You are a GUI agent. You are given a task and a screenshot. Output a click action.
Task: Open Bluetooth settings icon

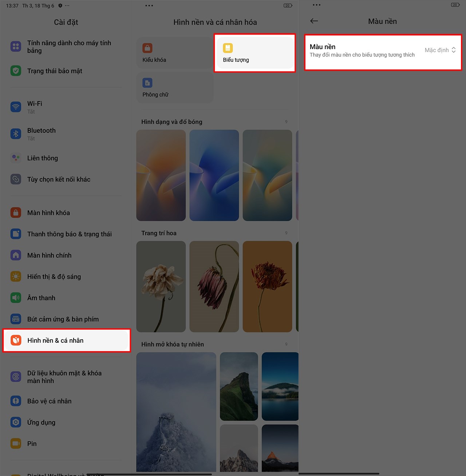click(16, 134)
